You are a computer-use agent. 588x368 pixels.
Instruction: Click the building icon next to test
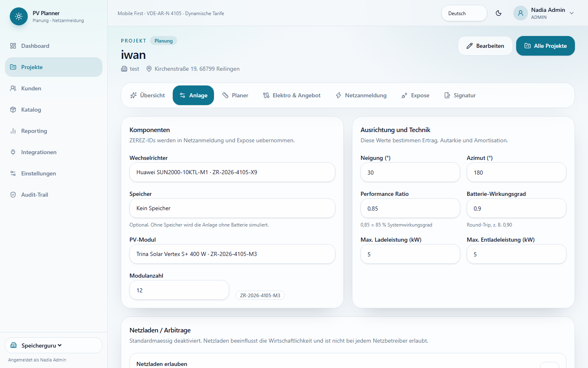pos(124,69)
